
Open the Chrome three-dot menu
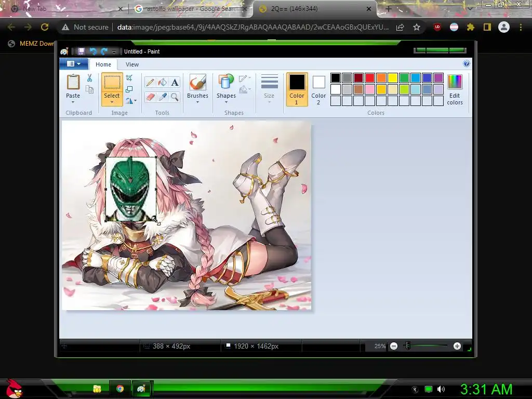pos(521,27)
